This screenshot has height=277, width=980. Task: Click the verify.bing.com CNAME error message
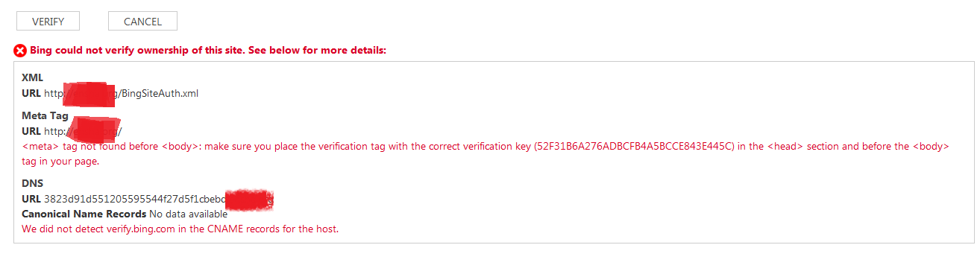tap(180, 229)
